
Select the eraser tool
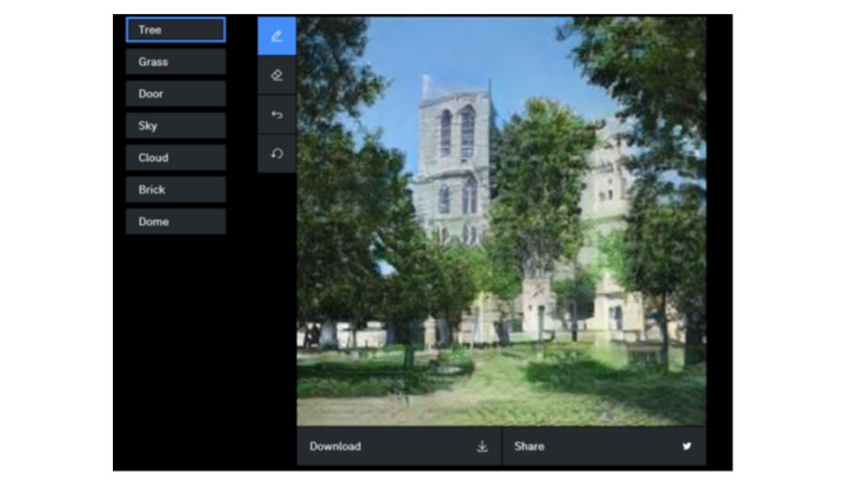coord(276,75)
